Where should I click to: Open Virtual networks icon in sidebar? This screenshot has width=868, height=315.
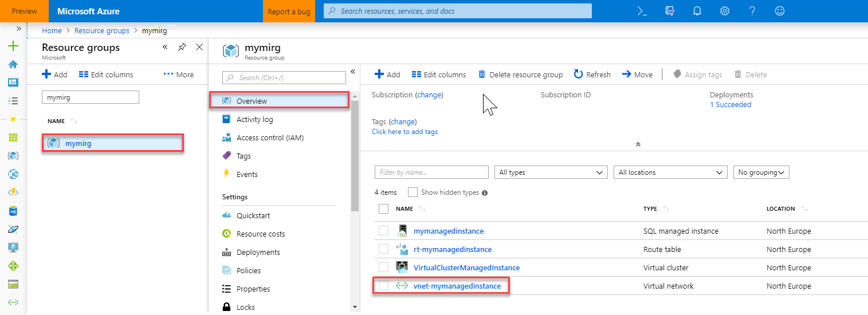[x=13, y=302]
